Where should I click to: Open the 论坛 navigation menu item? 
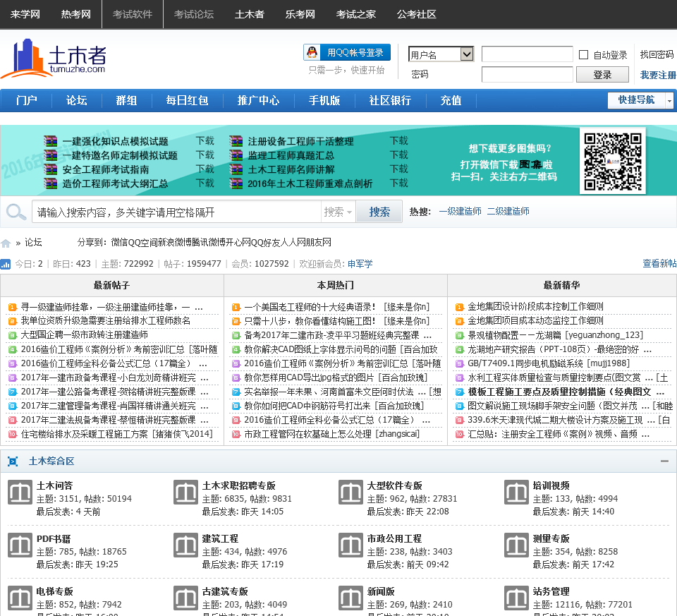pos(77,100)
